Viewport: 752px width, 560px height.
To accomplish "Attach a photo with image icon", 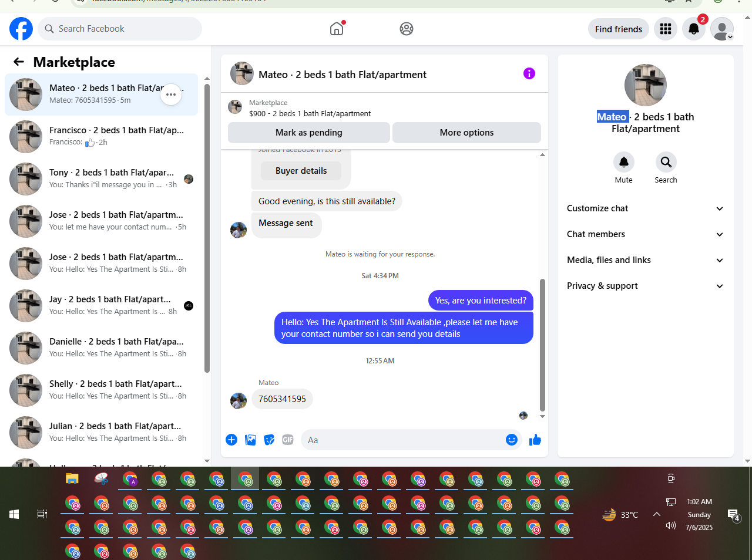I will pos(250,440).
